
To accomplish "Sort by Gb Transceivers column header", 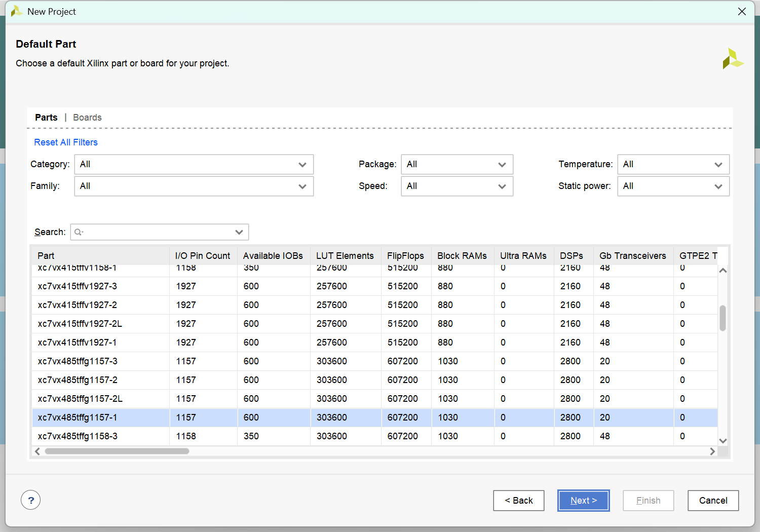I will (x=633, y=256).
